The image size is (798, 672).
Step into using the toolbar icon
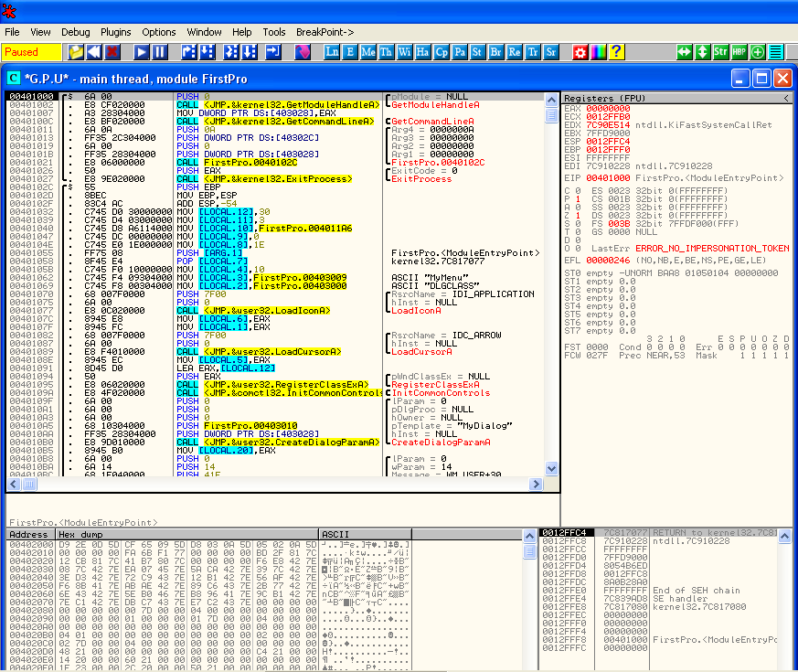(189, 52)
